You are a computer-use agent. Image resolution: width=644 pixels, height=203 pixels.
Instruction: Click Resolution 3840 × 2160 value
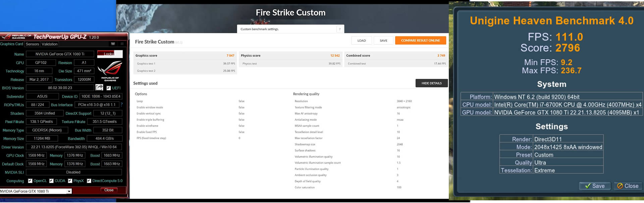[x=404, y=101]
